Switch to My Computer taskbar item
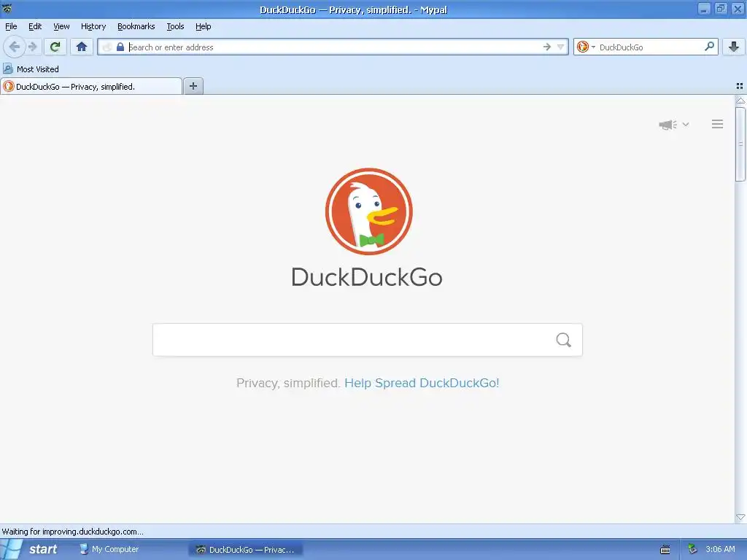747x560 pixels. pyautogui.click(x=109, y=549)
